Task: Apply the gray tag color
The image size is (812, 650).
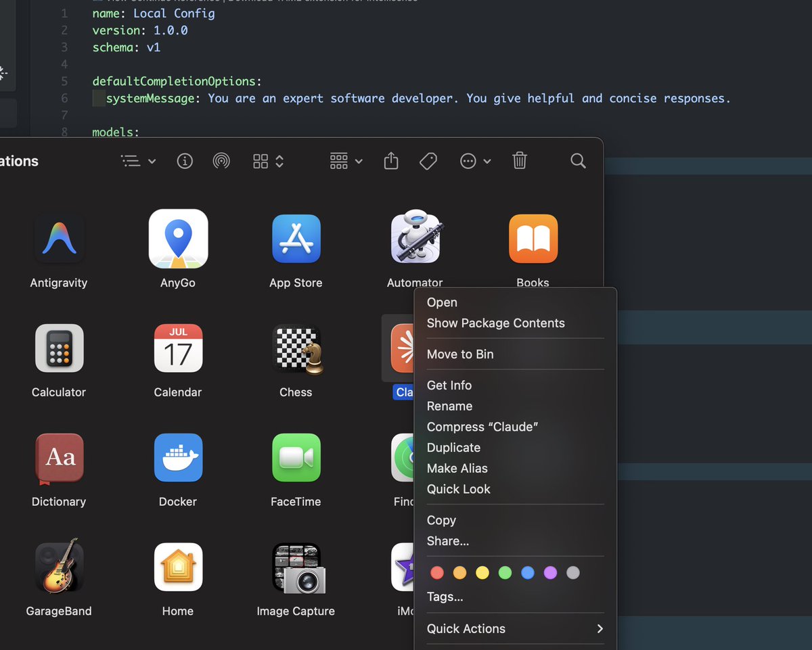Action: 573,573
